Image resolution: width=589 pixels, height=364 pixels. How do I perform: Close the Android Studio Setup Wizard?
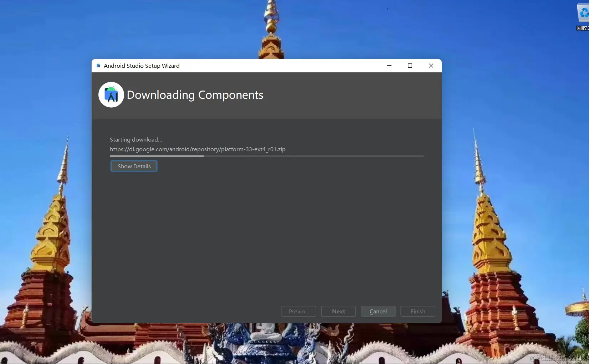coord(431,66)
